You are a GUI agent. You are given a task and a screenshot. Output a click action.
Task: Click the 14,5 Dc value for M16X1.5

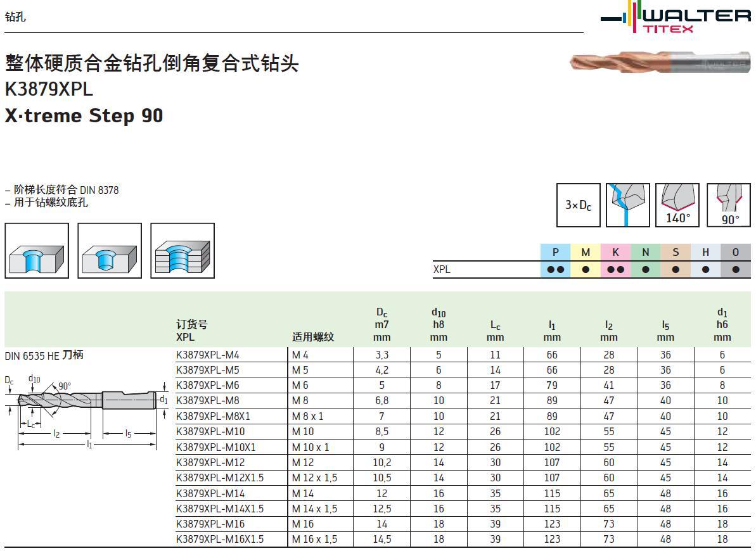(x=382, y=539)
